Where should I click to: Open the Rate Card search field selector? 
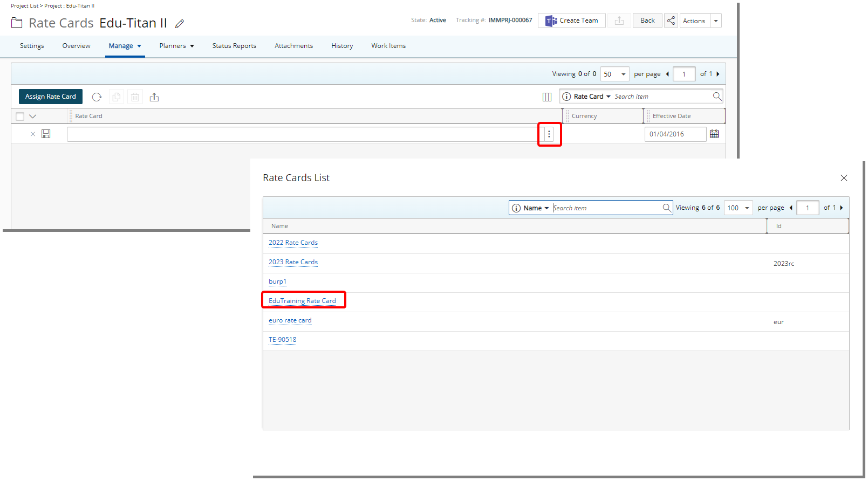click(x=592, y=97)
